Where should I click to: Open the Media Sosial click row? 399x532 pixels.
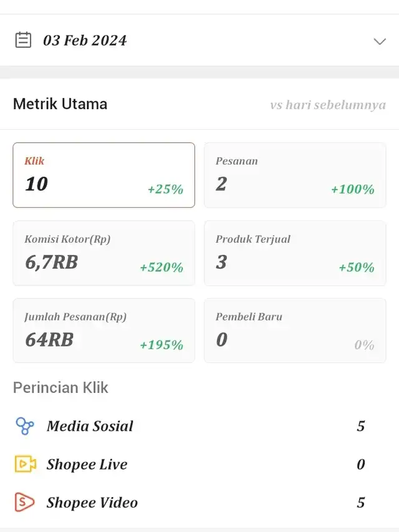tap(199, 426)
